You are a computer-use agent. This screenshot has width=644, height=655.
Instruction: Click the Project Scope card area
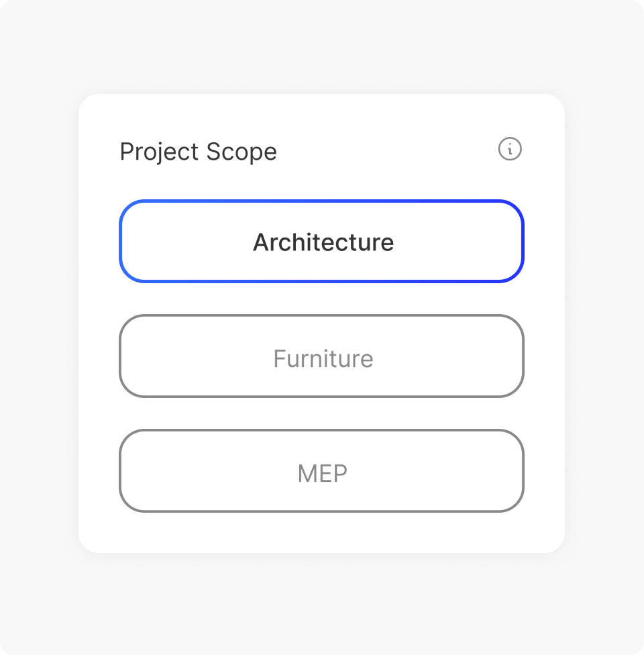pyautogui.click(x=322, y=322)
